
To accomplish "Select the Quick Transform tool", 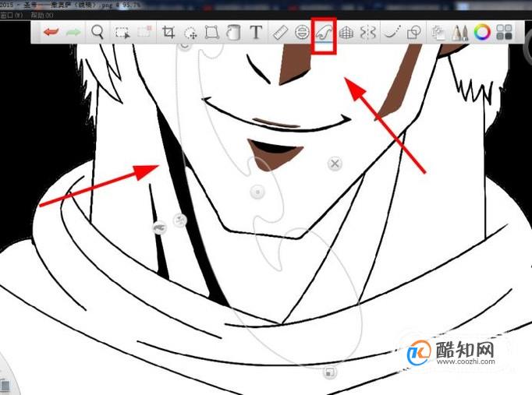I will click(x=190, y=34).
